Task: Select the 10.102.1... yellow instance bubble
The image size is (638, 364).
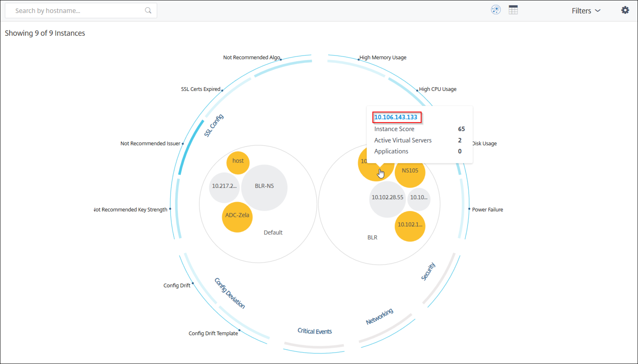Action: pyautogui.click(x=410, y=226)
